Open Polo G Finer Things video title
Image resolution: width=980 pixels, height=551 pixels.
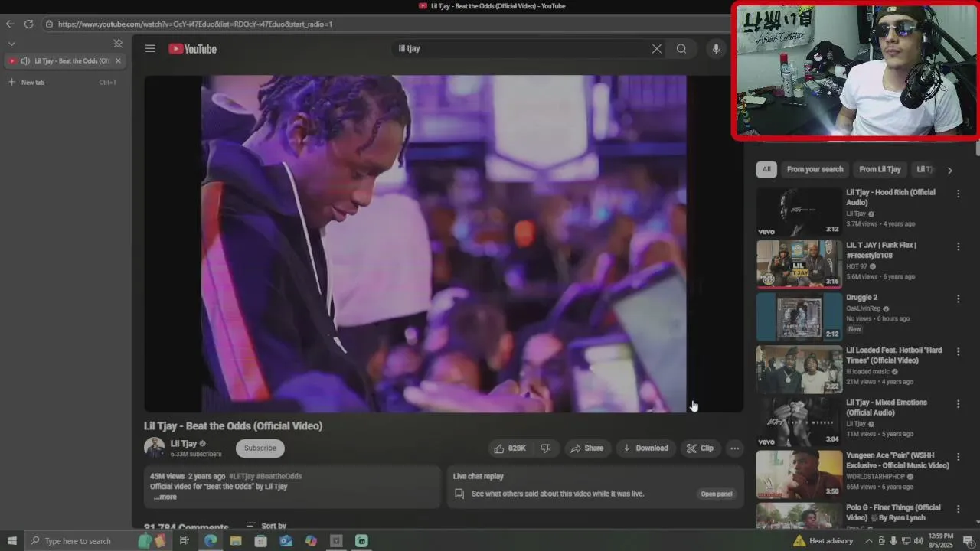click(893, 513)
